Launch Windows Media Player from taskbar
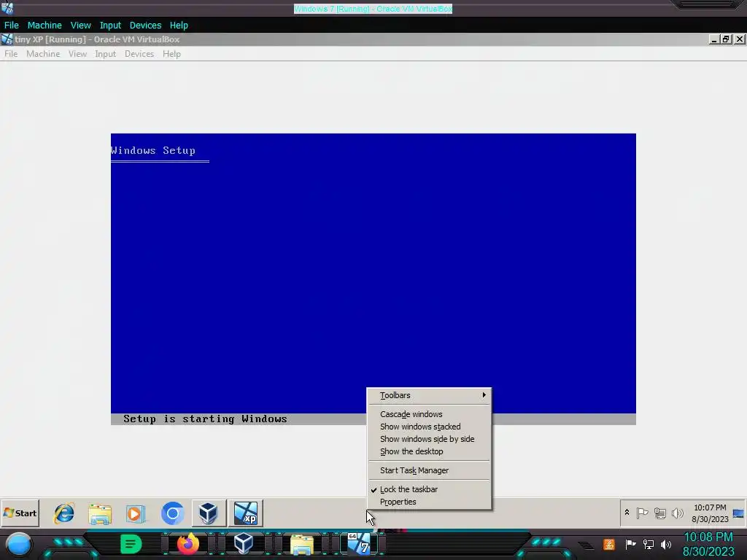Viewport: 747px width, 560px height. [x=136, y=514]
